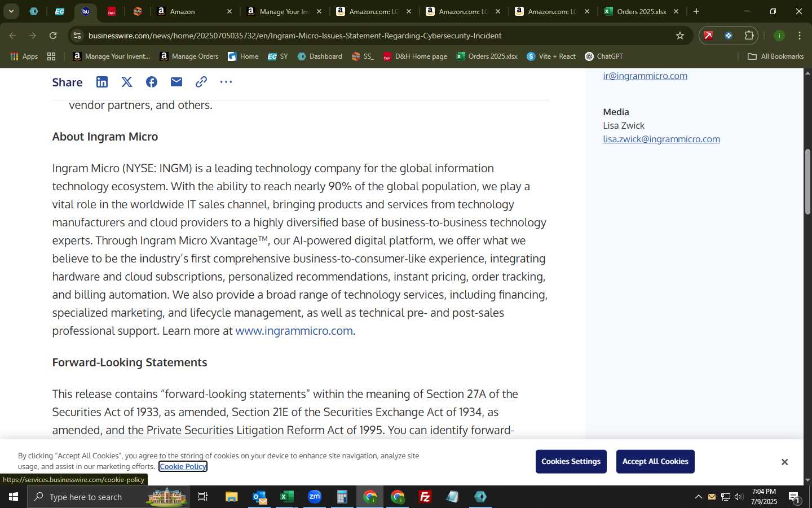Reload the page with refresh icon

(53, 36)
